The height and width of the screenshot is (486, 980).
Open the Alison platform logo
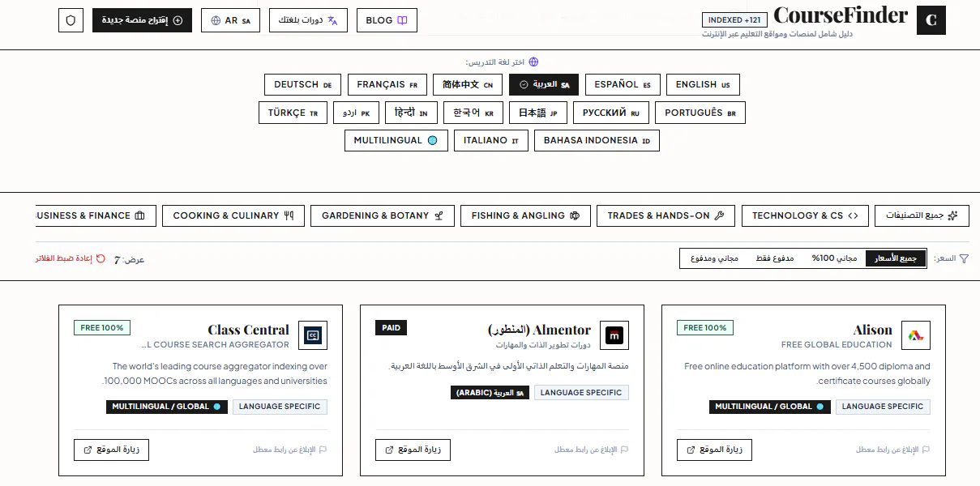click(915, 335)
